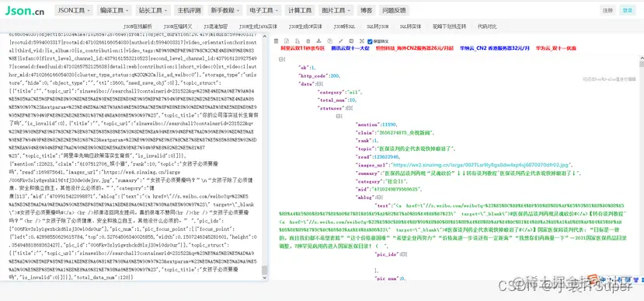Click the sort-order icon in JSON toolbar
Viewport: 644px width, 301px height.
click(x=298, y=41)
